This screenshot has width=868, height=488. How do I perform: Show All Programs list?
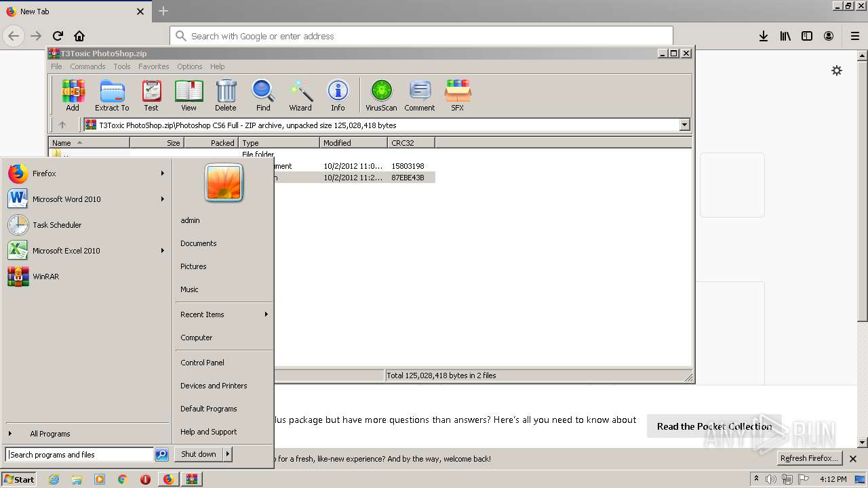85,434
